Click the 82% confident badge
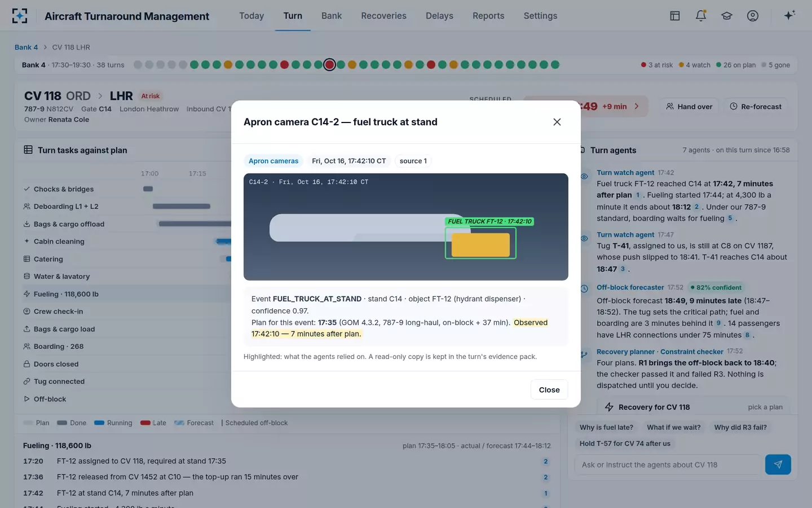The height and width of the screenshot is (508, 812). [716, 287]
